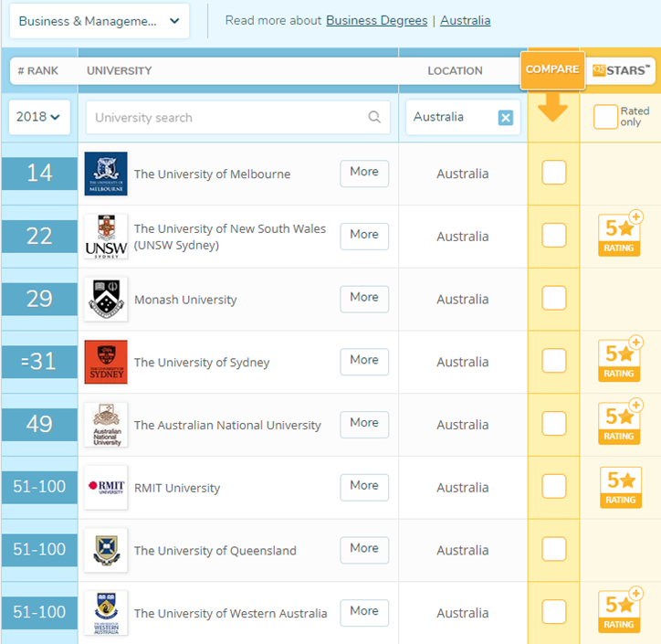The height and width of the screenshot is (644, 661).
Task: Open Australian National University's 5 star badge
Action: pos(620,422)
